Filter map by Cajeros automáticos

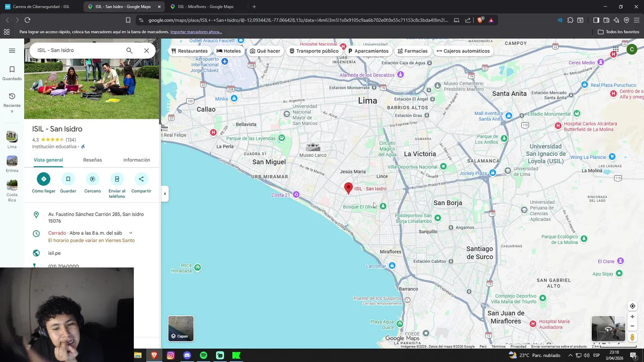463,51
